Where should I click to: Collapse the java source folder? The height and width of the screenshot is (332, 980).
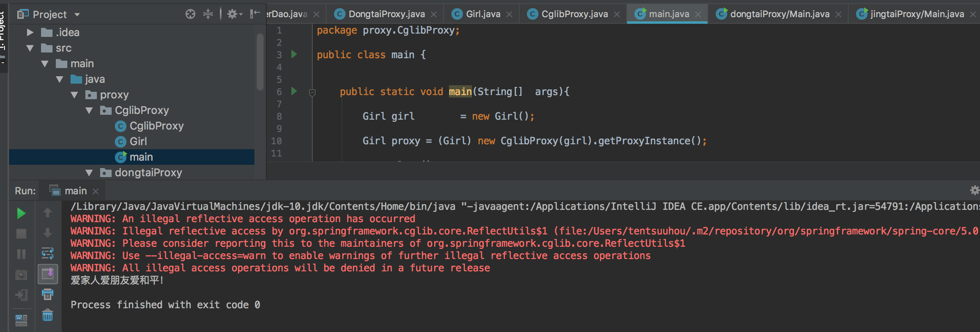pos(60,79)
